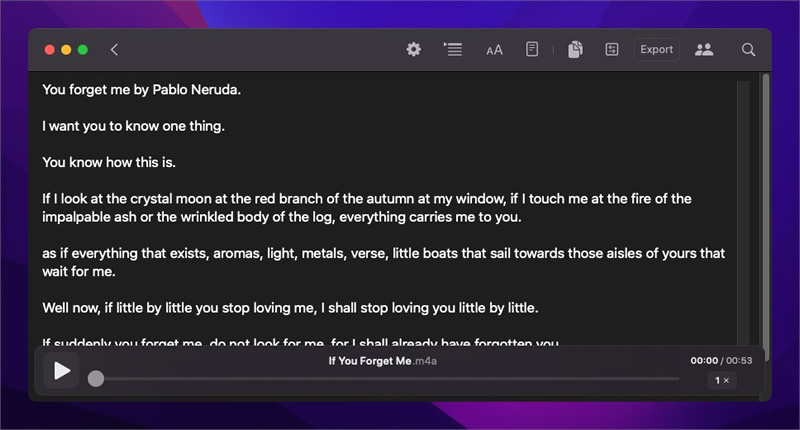The width and height of the screenshot is (800, 430).
Task: Close the window with the red button
Action: point(49,49)
